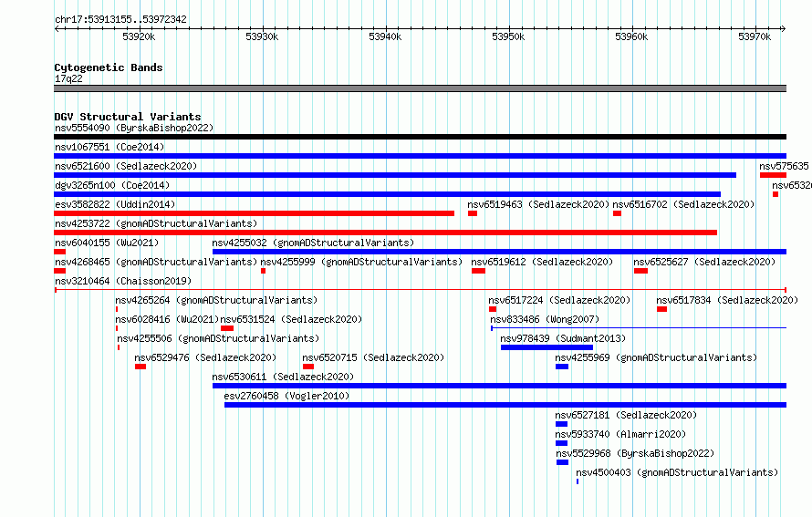The height and width of the screenshot is (517, 812).
Task: Click the 53960k ruler tick label
Action: [631, 36]
